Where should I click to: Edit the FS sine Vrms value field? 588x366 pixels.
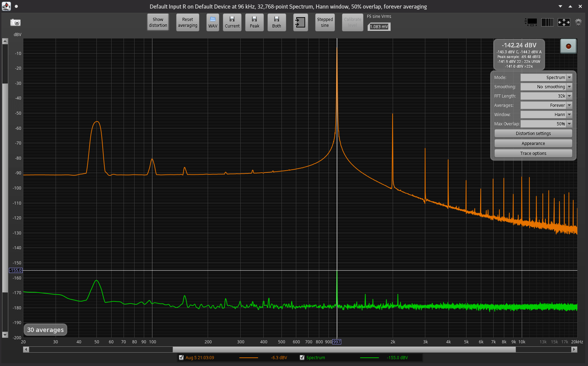pos(379,27)
